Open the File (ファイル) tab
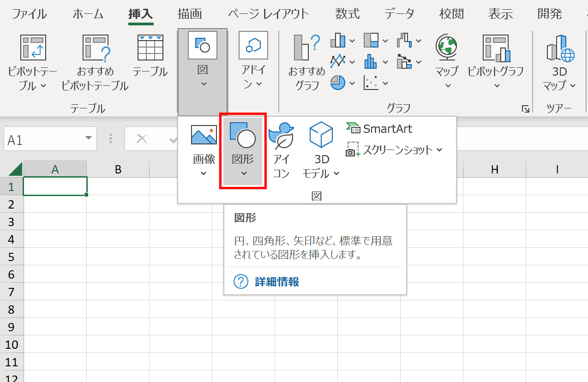 (29, 14)
